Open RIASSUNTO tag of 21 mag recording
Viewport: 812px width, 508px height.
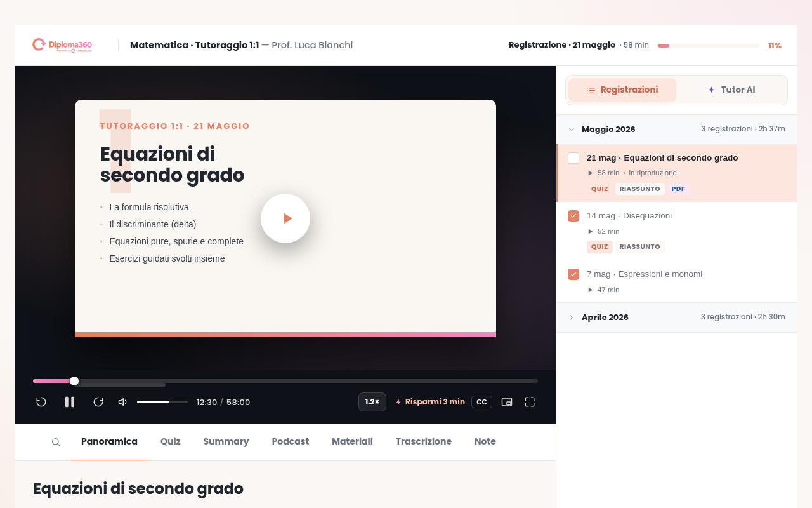click(640, 189)
